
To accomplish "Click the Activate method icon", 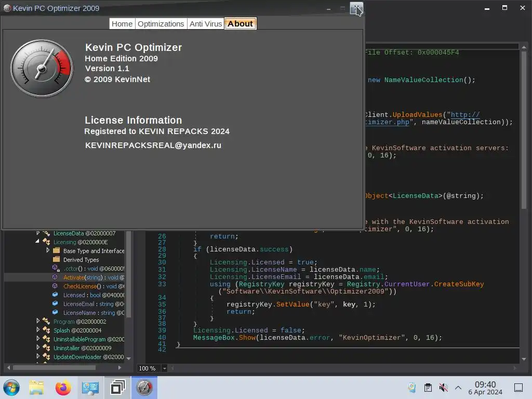I will [x=55, y=277].
